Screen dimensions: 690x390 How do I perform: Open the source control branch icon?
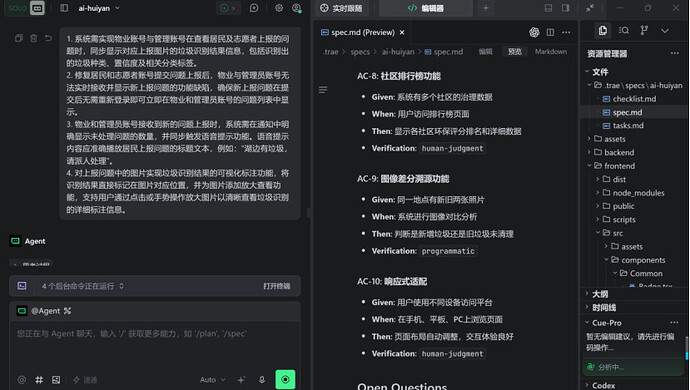click(644, 30)
